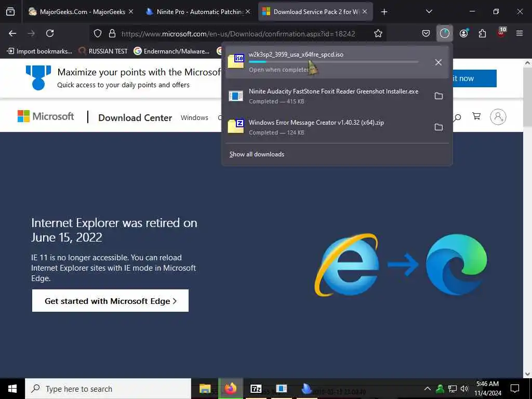
Task: Click Show all downloads
Action: tap(257, 154)
